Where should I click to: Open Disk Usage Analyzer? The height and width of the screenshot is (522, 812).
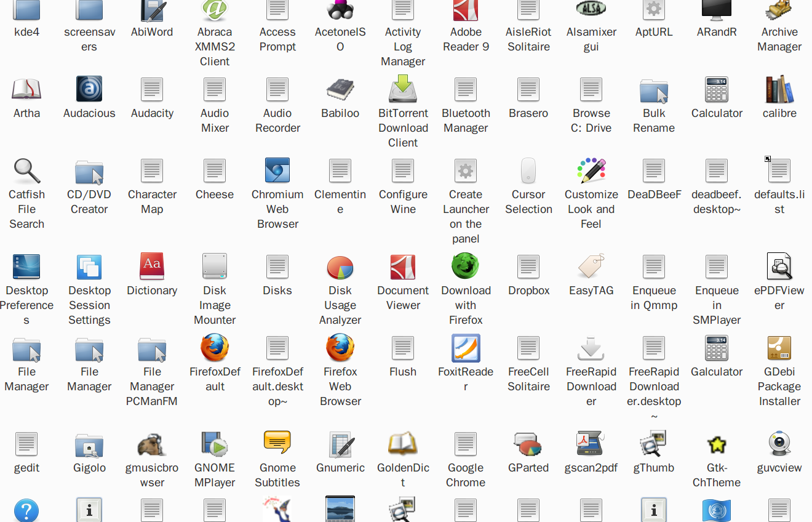click(340, 267)
